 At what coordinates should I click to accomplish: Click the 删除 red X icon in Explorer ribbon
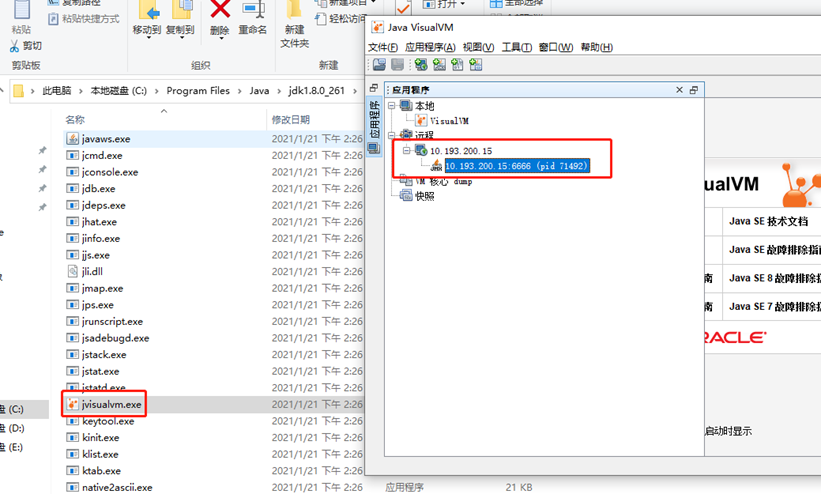[x=220, y=9]
